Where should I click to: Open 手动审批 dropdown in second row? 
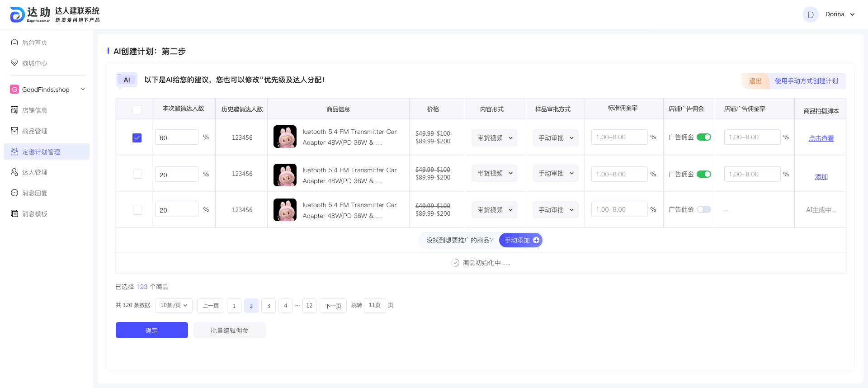[x=556, y=173]
